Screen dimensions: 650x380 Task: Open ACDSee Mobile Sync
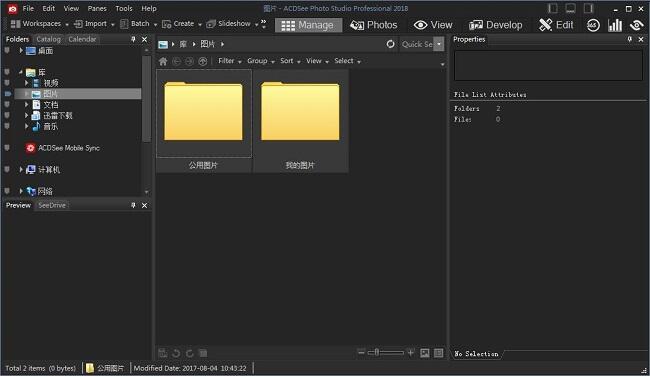click(69, 148)
